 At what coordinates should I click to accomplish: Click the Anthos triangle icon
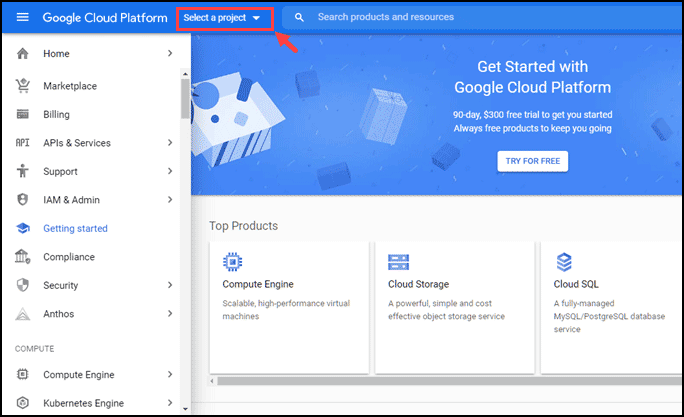click(x=23, y=314)
